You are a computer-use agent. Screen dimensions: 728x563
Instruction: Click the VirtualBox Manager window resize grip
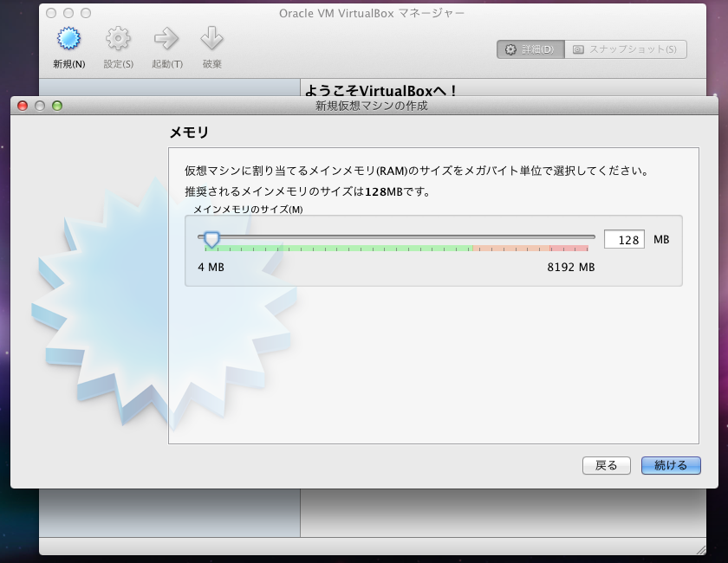pos(700,549)
